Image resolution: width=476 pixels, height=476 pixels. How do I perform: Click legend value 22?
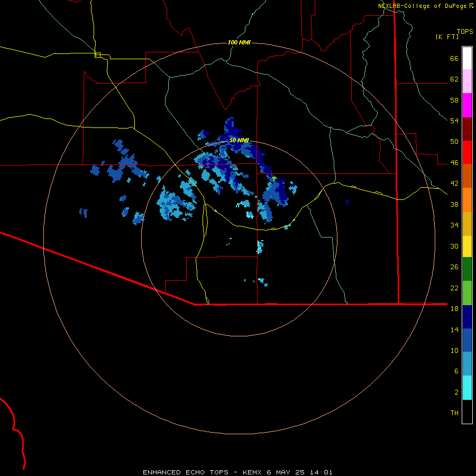pyautogui.click(x=454, y=288)
